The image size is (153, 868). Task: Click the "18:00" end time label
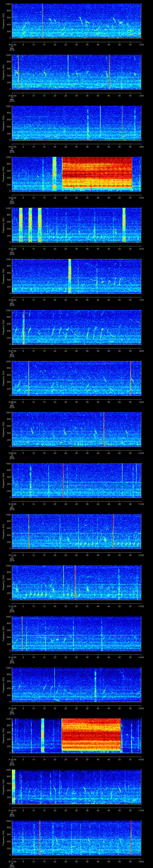(x=141, y=862)
